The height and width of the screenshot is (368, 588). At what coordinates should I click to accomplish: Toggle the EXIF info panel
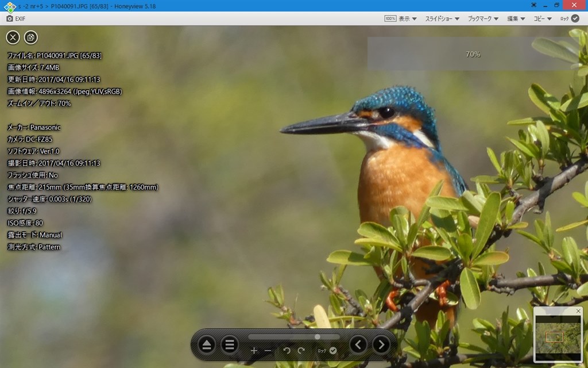[13, 18]
